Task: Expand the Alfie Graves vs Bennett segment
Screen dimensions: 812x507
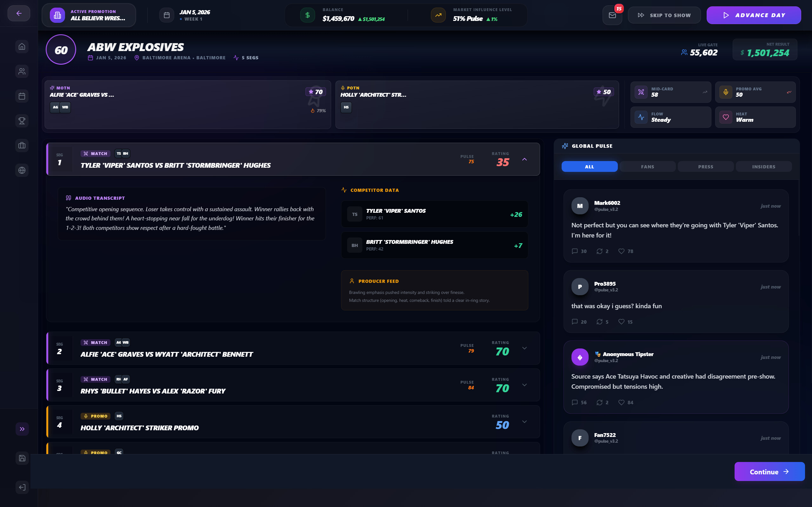Action: (525, 348)
